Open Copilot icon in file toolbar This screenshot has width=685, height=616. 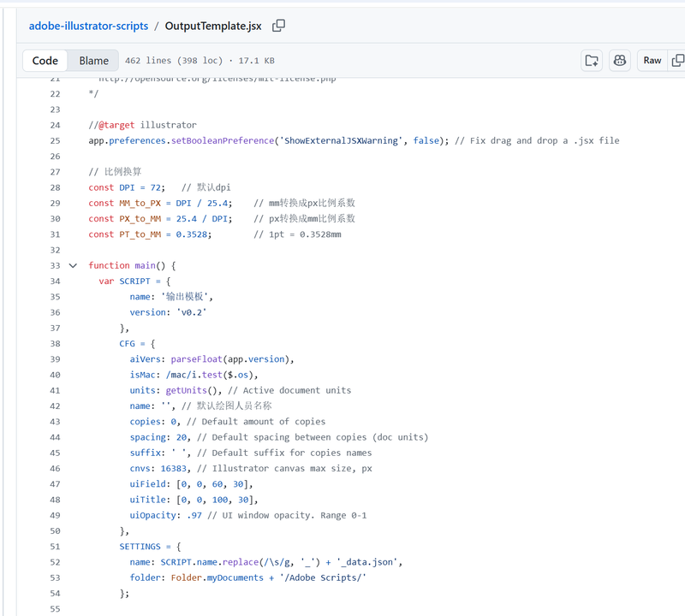coord(619,61)
